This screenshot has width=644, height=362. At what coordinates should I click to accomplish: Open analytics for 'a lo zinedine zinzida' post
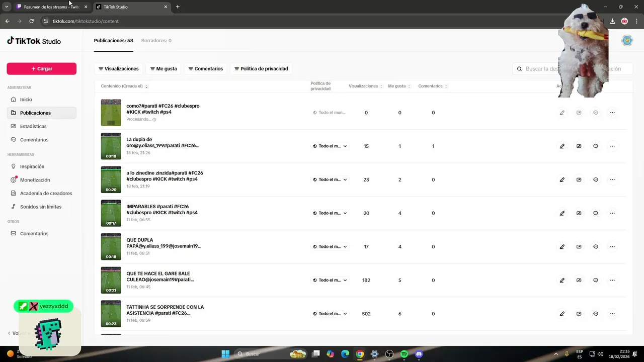coord(579,179)
